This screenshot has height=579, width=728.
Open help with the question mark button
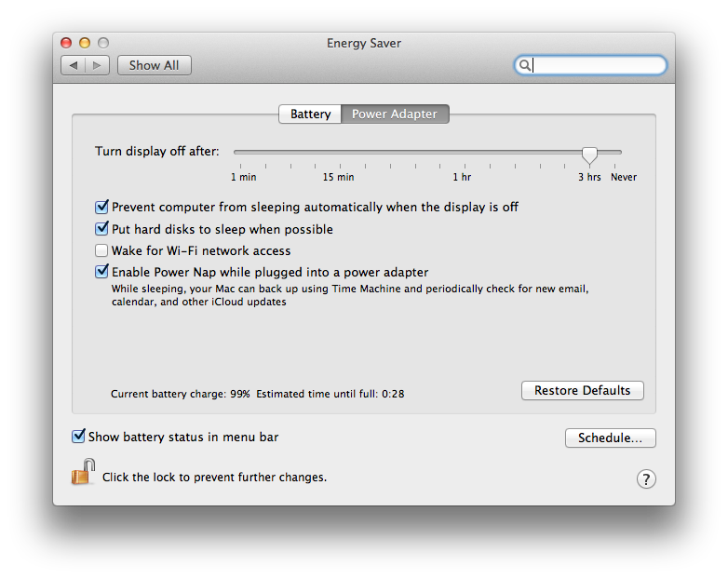[646, 478]
